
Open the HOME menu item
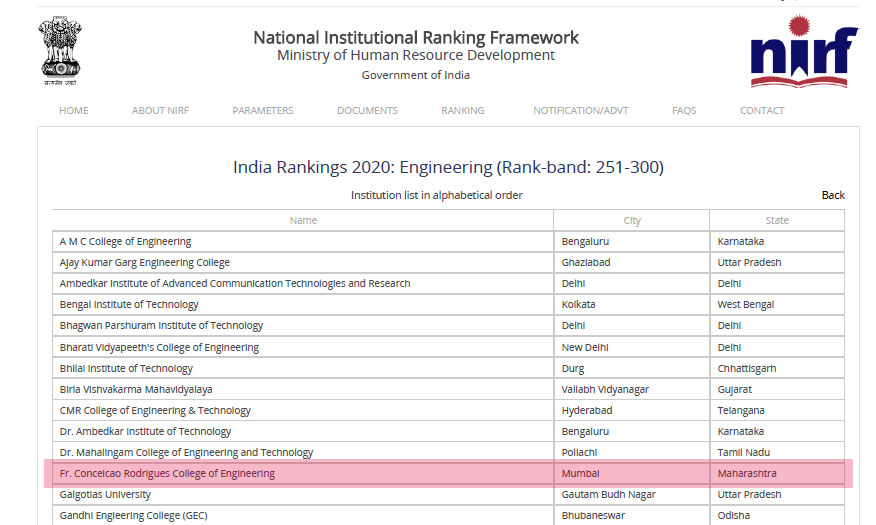click(74, 111)
